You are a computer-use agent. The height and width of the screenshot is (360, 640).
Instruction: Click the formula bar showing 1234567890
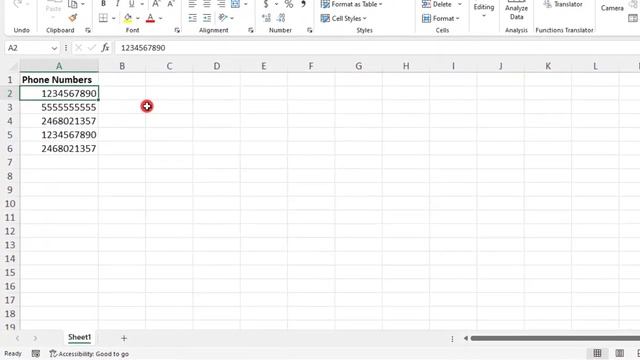point(378,48)
